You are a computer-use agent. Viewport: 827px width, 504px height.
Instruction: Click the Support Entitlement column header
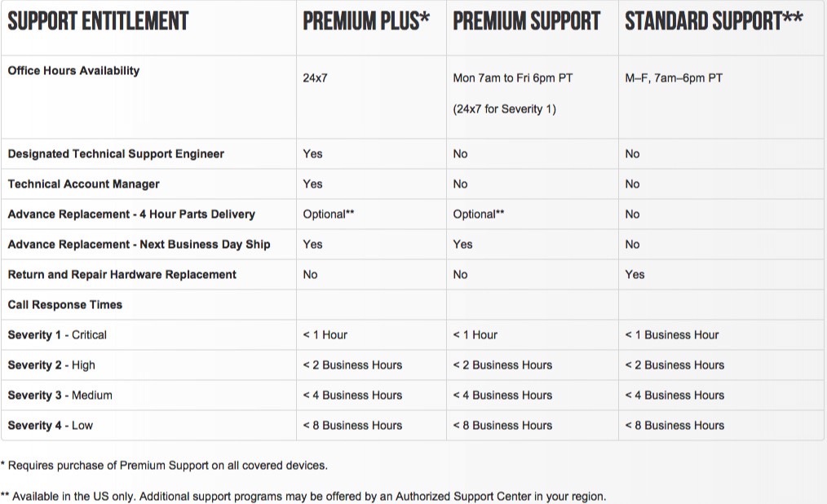coord(98,21)
